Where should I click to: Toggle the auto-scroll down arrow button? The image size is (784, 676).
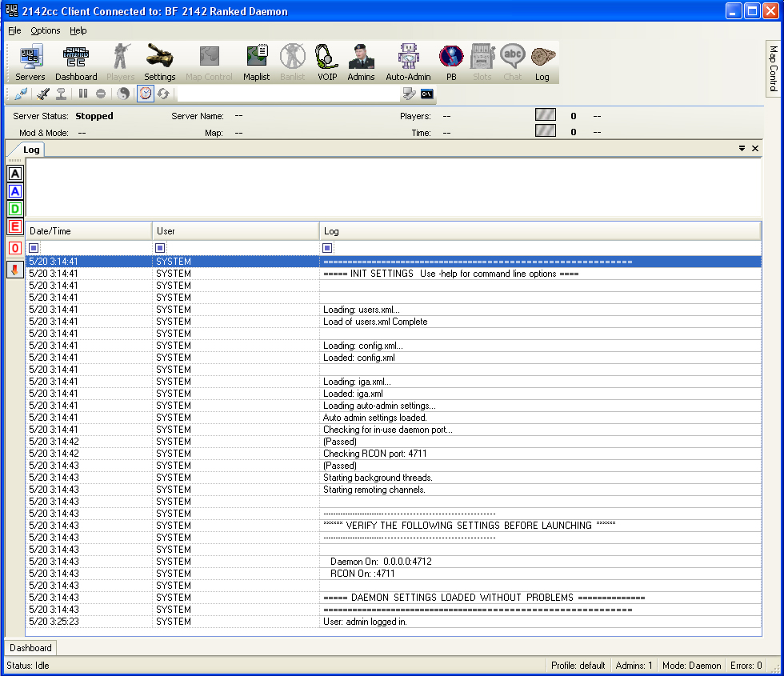[x=15, y=270]
